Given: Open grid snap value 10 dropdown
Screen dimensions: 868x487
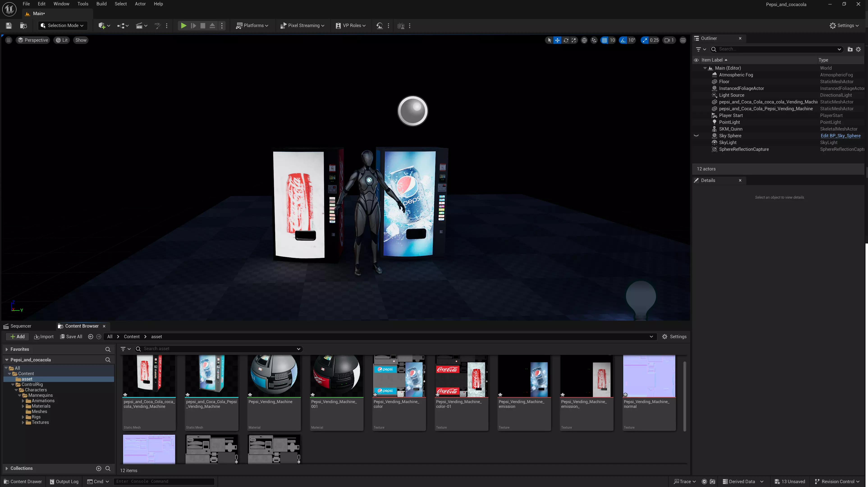Looking at the screenshot, I should click(612, 40).
